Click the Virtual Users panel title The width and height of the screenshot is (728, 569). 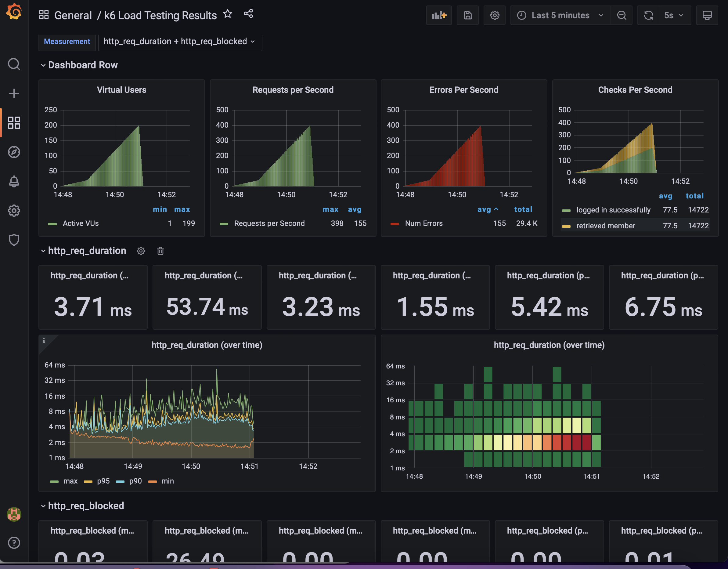point(121,90)
